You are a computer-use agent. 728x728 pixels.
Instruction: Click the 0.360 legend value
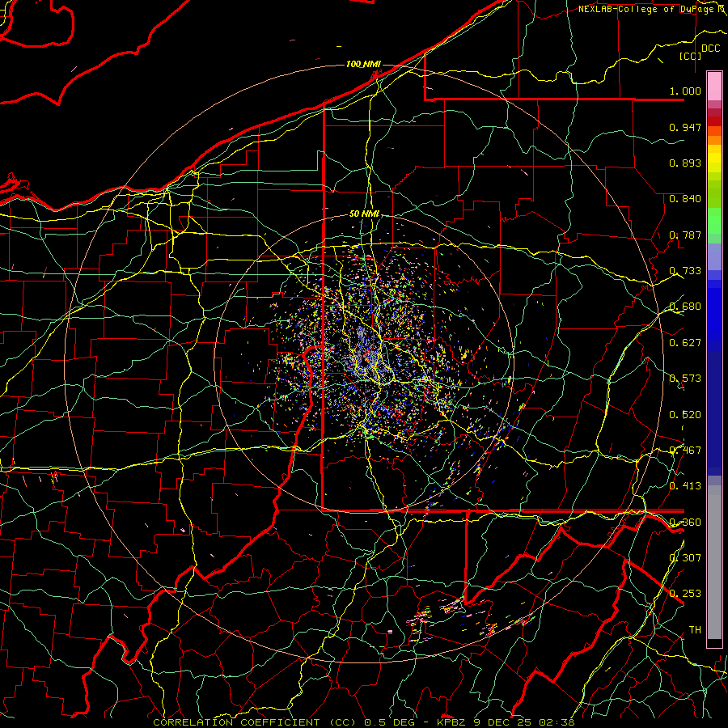[x=685, y=523]
